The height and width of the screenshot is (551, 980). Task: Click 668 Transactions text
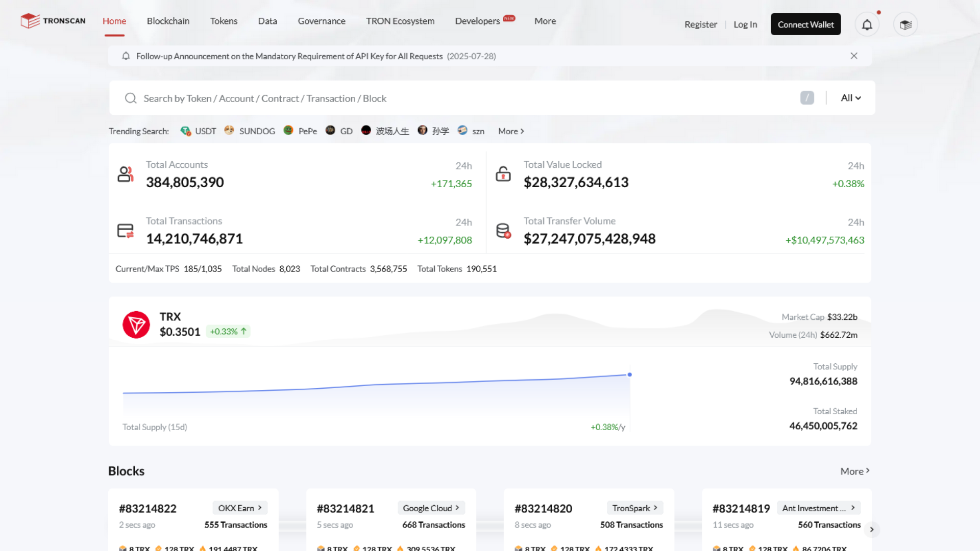[433, 525]
